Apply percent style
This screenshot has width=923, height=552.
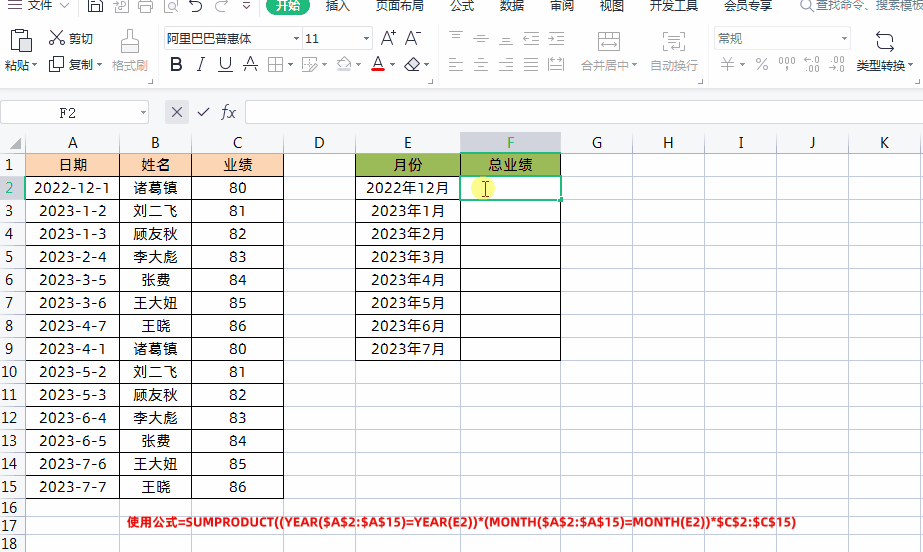click(762, 64)
